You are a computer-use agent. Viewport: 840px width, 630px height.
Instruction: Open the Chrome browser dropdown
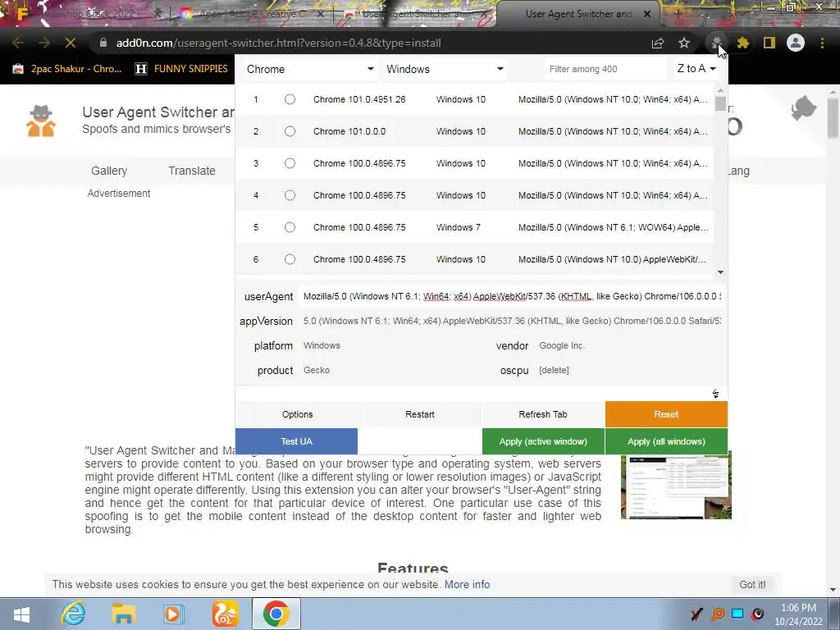(x=309, y=69)
